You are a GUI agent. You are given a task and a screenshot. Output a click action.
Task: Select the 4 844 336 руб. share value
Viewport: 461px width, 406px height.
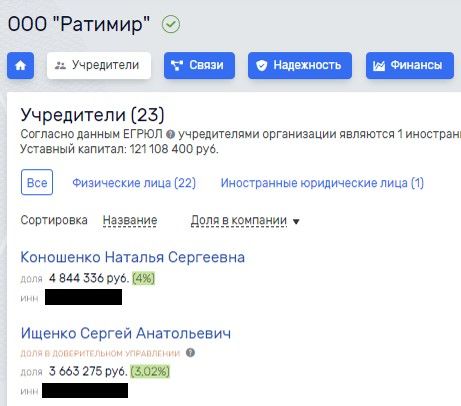(89, 278)
